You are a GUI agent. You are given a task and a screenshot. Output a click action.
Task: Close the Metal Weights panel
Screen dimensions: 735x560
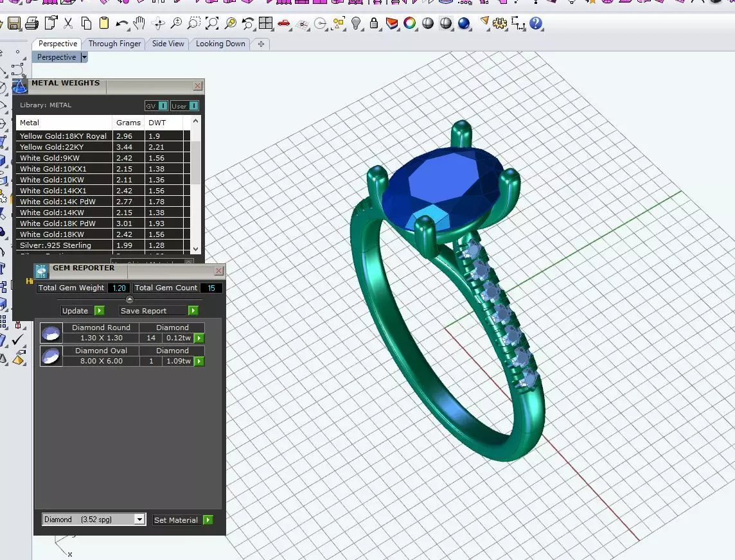[198, 86]
